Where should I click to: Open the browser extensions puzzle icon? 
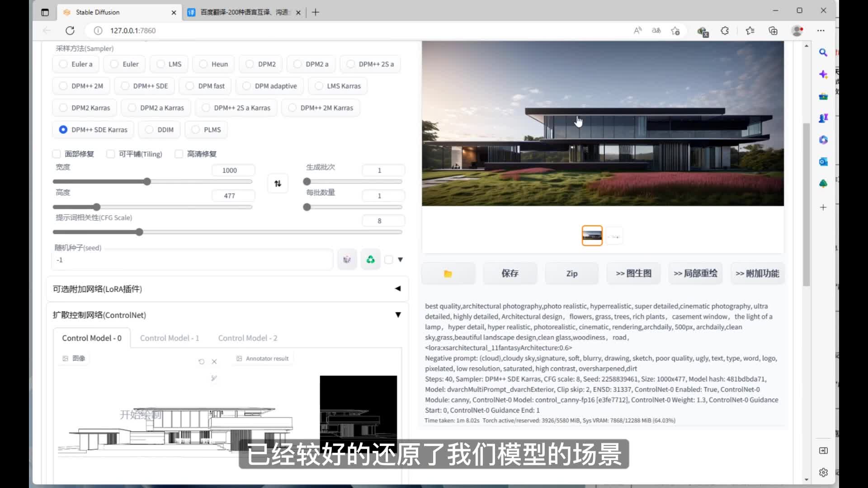(x=725, y=30)
